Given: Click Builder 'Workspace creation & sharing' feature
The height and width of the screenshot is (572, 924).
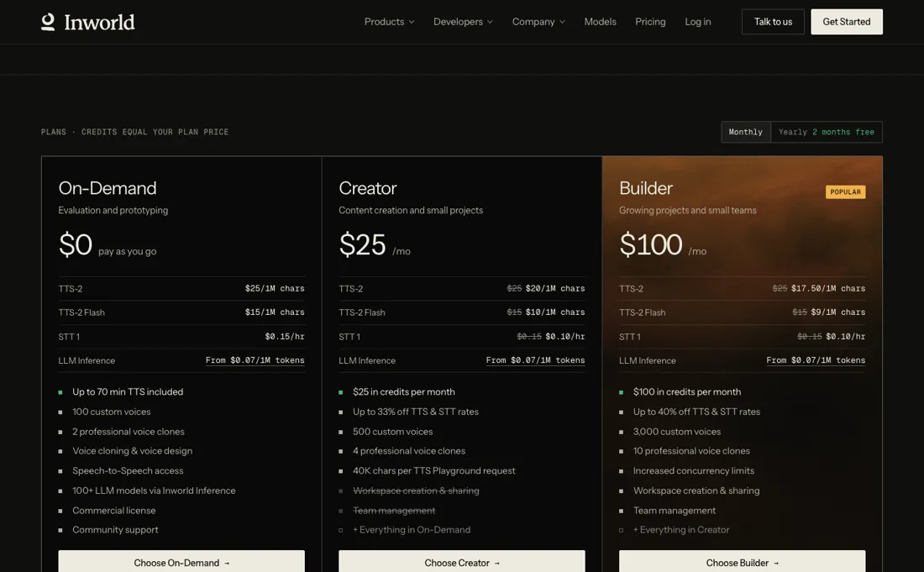Looking at the screenshot, I should (x=696, y=491).
